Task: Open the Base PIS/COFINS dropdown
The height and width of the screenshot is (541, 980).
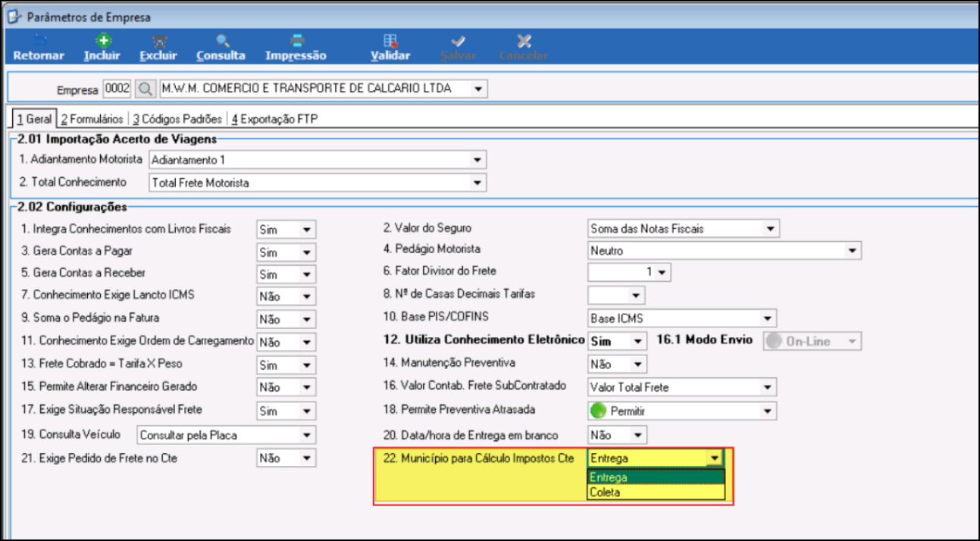Action: (x=768, y=318)
